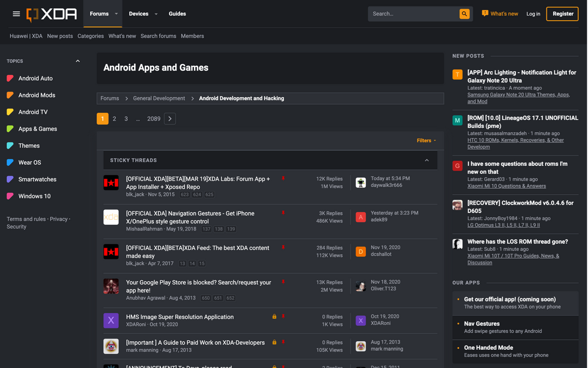This screenshot has width=588, height=368.
Task: Collapse the Sticky Threads section
Action: point(427,160)
